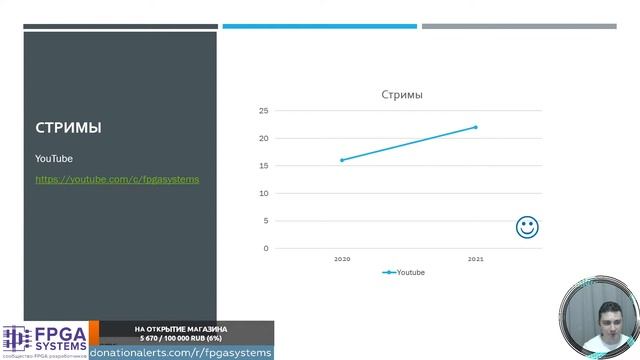The height and width of the screenshot is (360, 640).
Task: Open the youtube.com/c/fpgasystems link
Action: [x=117, y=179]
